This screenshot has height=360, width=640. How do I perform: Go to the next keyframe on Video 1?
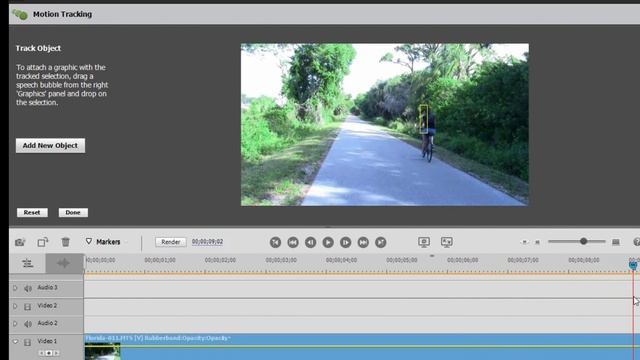pos(56,353)
